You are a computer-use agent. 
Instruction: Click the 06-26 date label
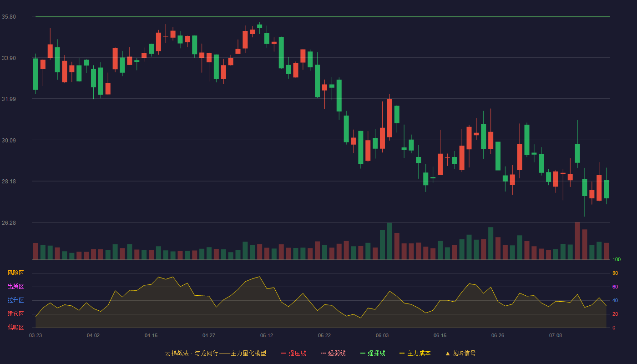(x=498, y=335)
